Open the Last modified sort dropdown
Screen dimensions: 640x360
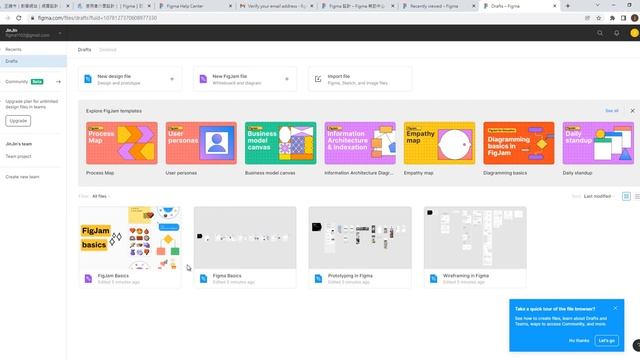click(599, 196)
